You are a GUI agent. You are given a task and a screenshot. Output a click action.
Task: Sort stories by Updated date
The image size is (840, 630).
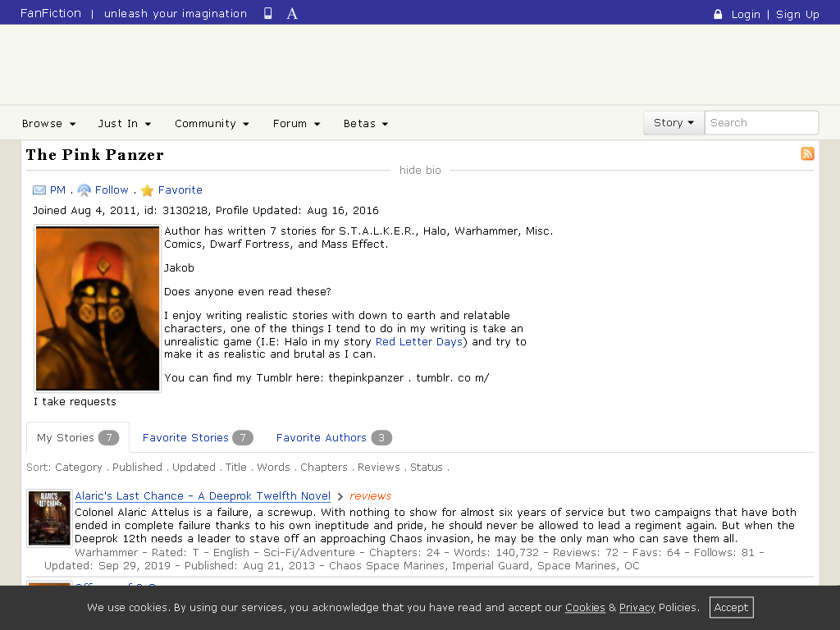tap(194, 467)
